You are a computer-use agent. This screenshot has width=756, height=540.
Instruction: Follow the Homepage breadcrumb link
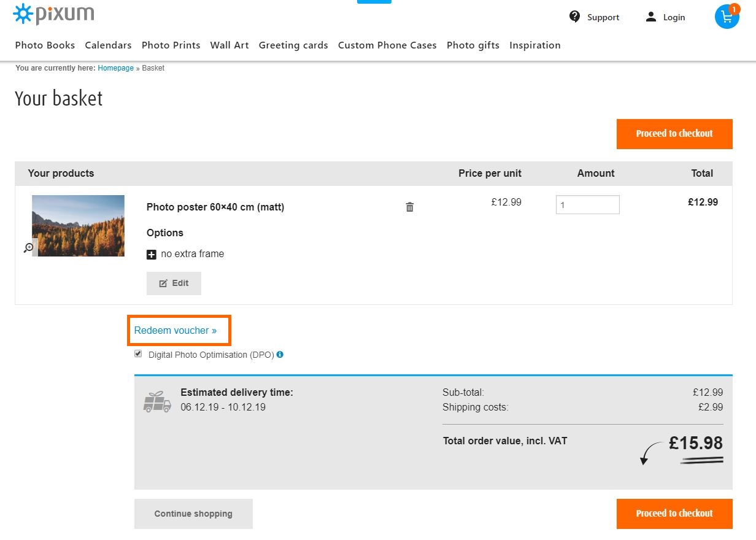(115, 68)
